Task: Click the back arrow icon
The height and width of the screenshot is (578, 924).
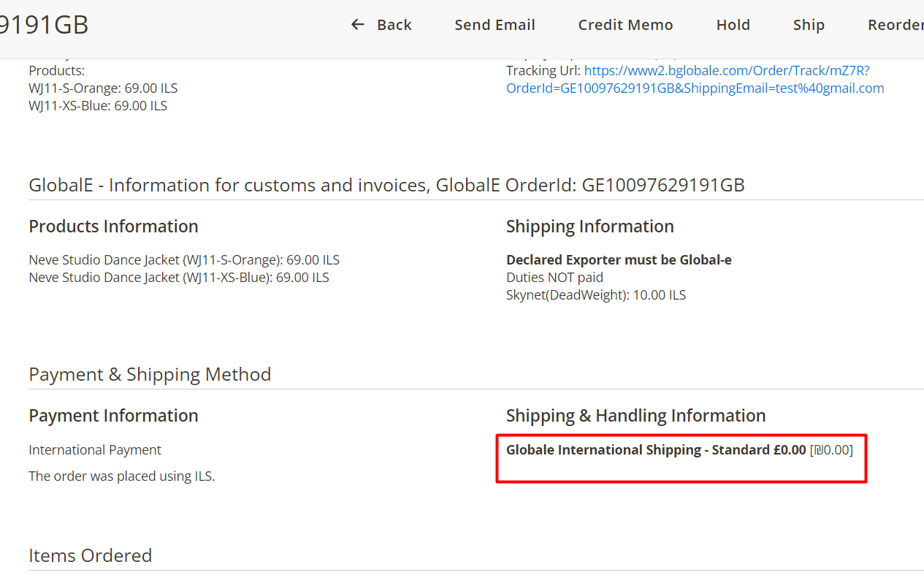Action: click(x=357, y=24)
